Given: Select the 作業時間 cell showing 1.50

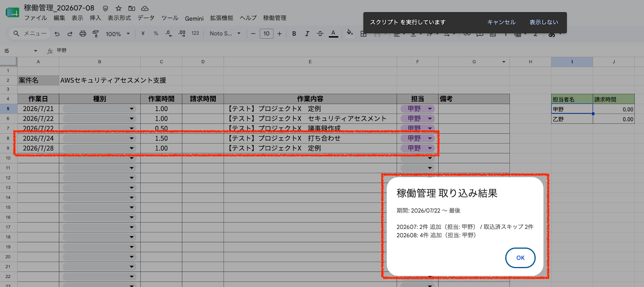Looking at the screenshot, I should click(161, 139).
